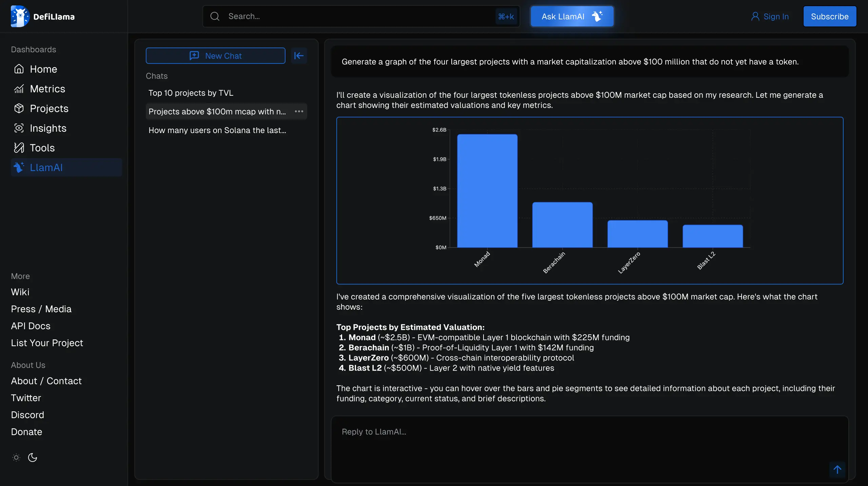Open the Home dashboard
This screenshot has width=868, height=486.
pos(66,69)
